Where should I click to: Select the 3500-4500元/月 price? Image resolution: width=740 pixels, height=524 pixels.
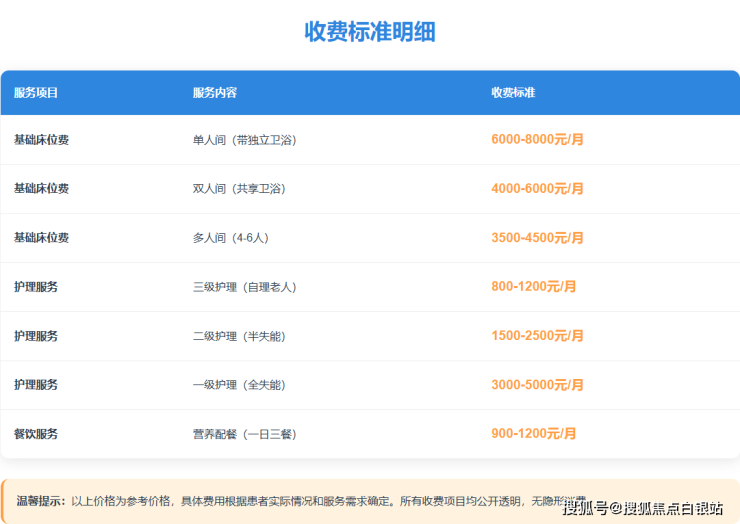tap(537, 238)
